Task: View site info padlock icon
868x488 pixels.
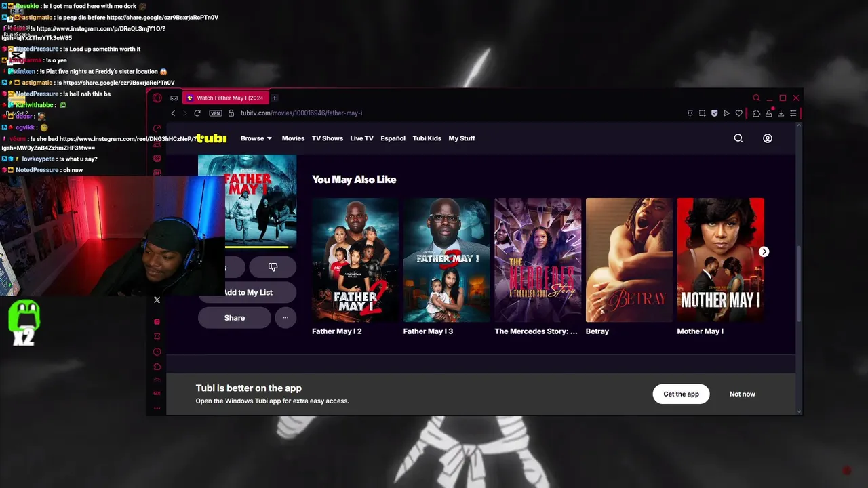Action: [231, 113]
